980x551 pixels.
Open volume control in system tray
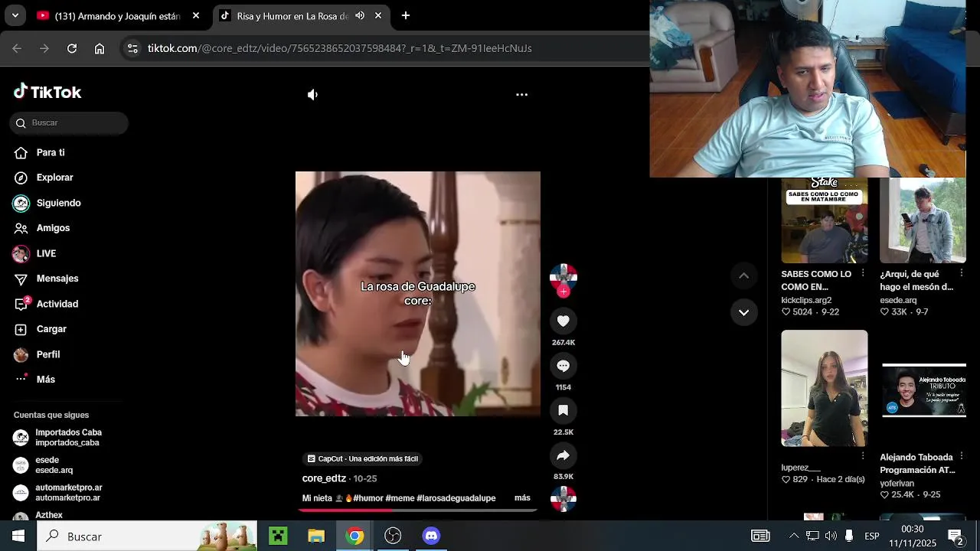click(831, 536)
